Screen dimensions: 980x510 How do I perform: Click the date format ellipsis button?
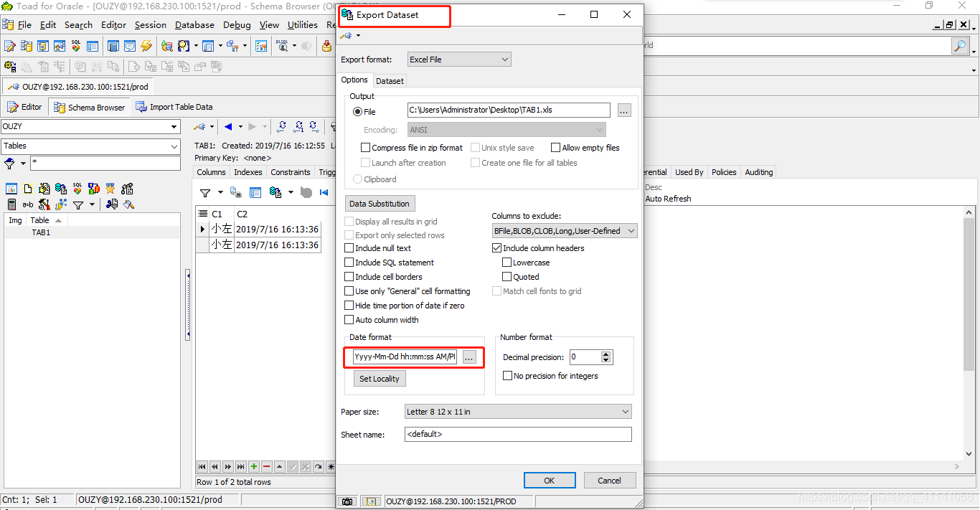click(469, 356)
